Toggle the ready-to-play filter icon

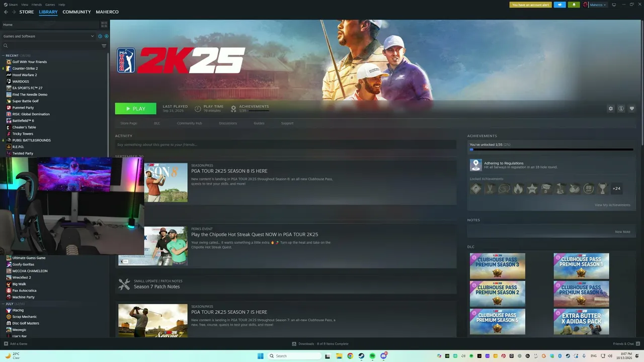(x=106, y=36)
